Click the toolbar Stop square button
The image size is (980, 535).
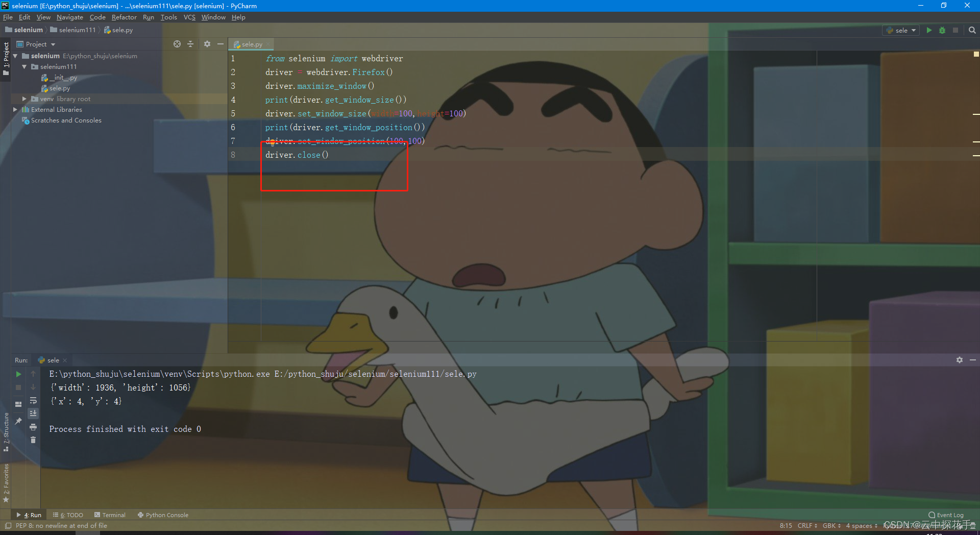[x=955, y=30]
